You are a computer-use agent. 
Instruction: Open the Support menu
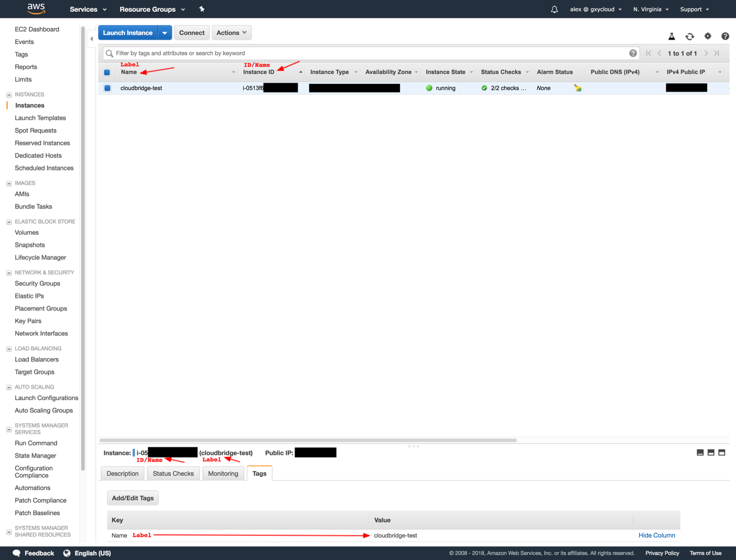695,9
